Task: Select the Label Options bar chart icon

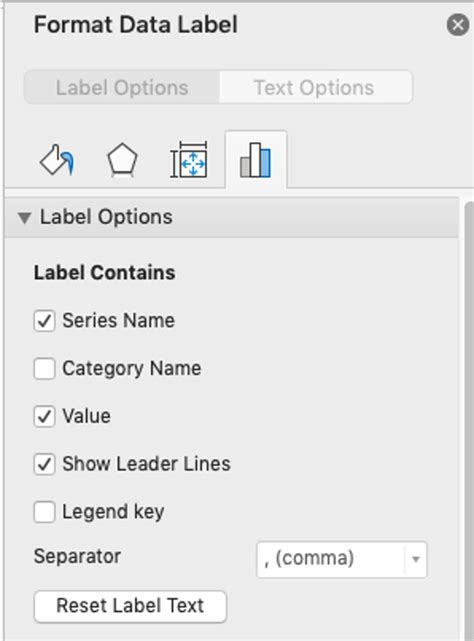Action: [256, 160]
